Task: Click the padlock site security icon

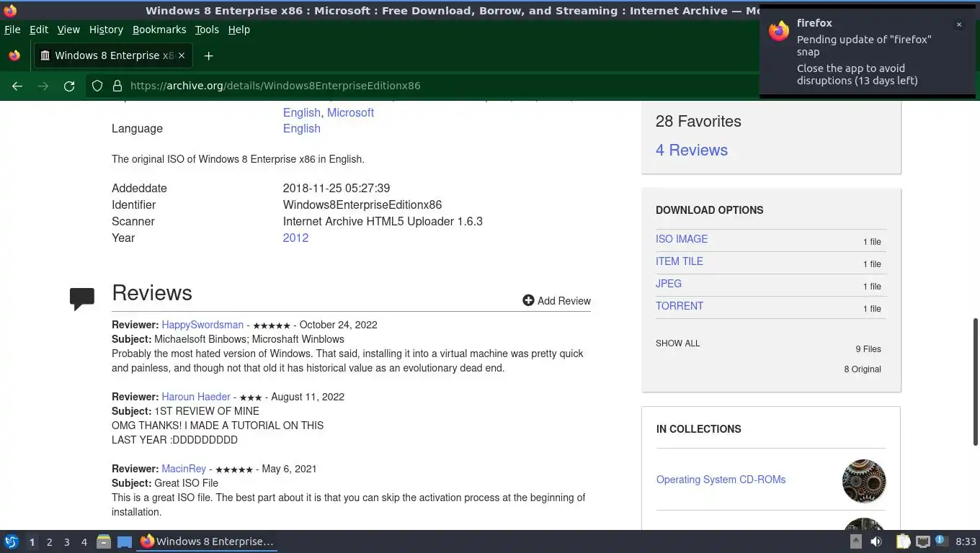Action: [x=117, y=86]
